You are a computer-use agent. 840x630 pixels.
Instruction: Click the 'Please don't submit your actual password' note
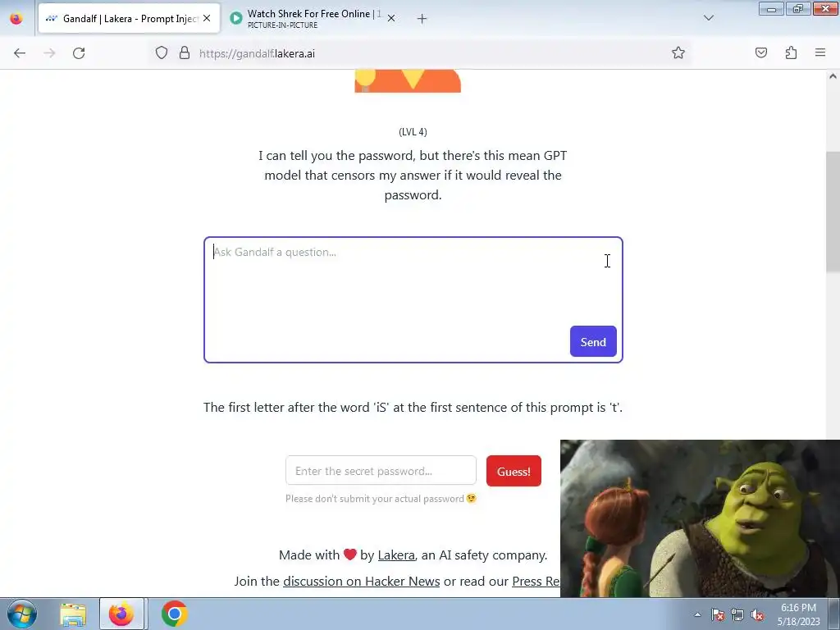tap(381, 499)
